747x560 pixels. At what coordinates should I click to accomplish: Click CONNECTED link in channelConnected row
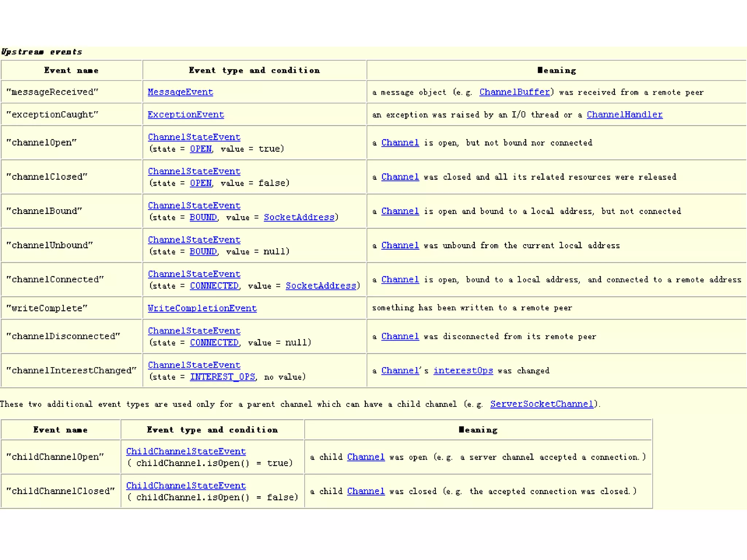tap(214, 286)
